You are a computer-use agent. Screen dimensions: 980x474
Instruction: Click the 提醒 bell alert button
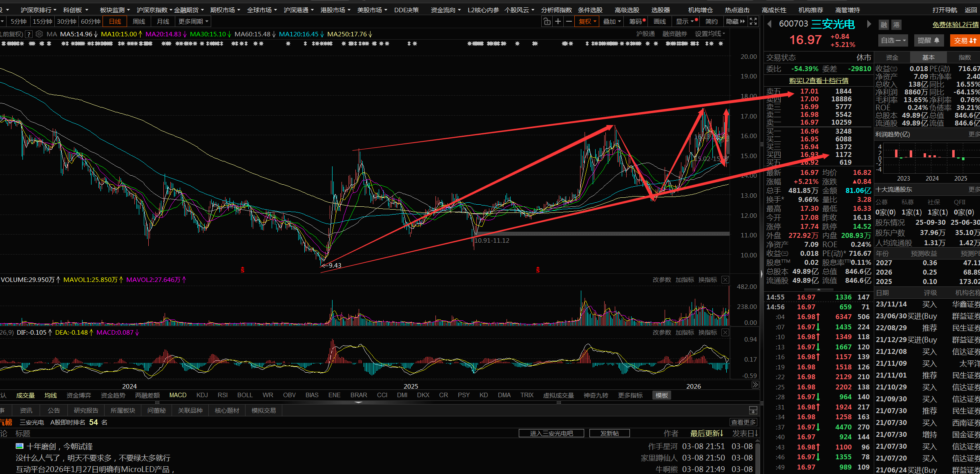(x=929, y=40)
